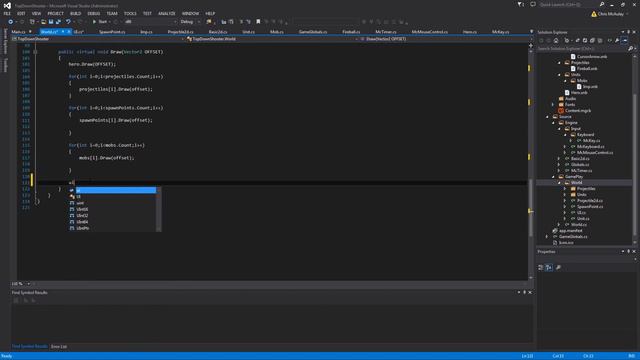
Task: Click the Undo toolbar icon
Action: tap(69, 22)
